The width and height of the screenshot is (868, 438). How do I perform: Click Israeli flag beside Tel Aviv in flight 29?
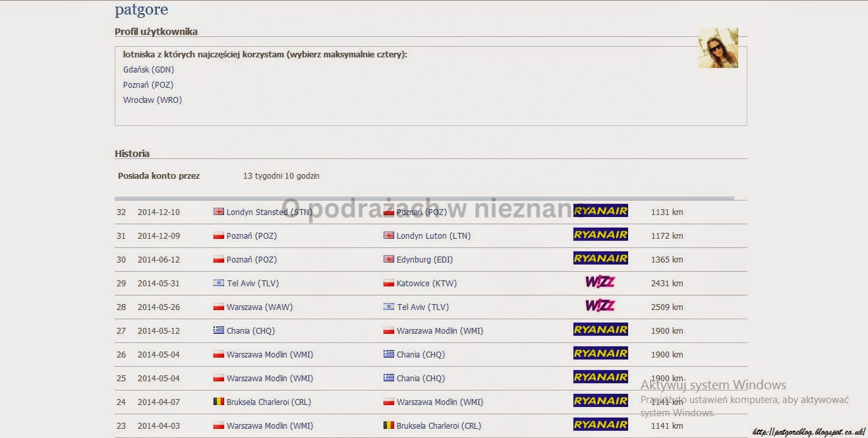tap(219, 284)
